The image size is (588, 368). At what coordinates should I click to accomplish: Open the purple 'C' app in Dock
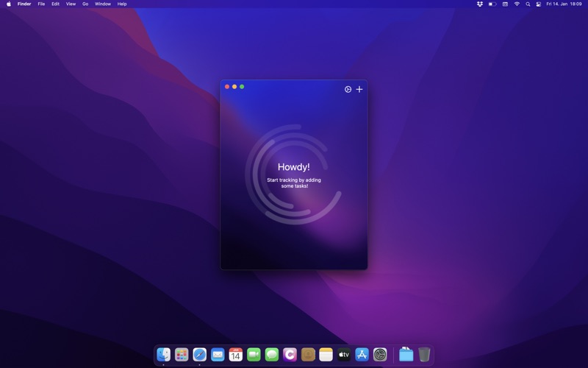[290, 355]
